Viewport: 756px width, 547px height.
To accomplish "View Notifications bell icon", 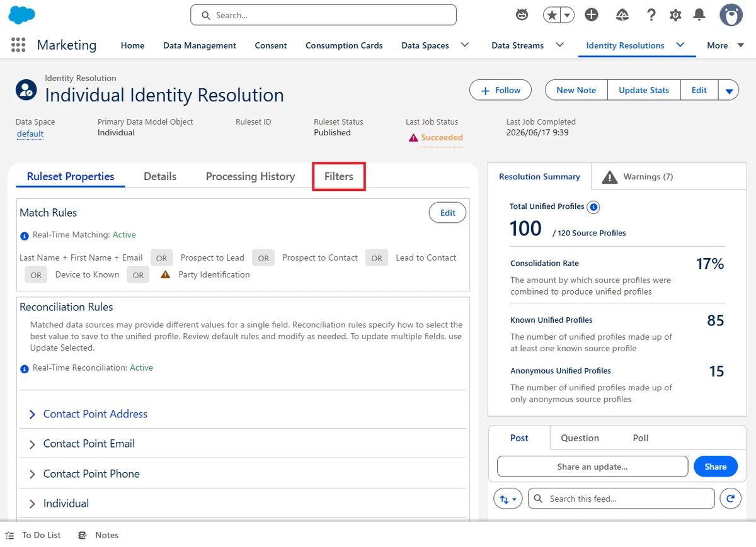I will (699, 15).
